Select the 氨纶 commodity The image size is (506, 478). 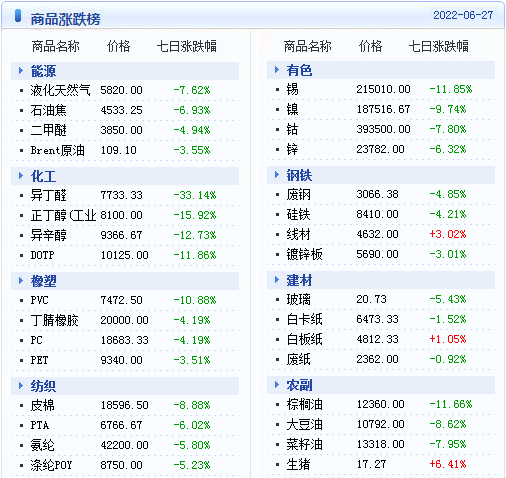42,445
